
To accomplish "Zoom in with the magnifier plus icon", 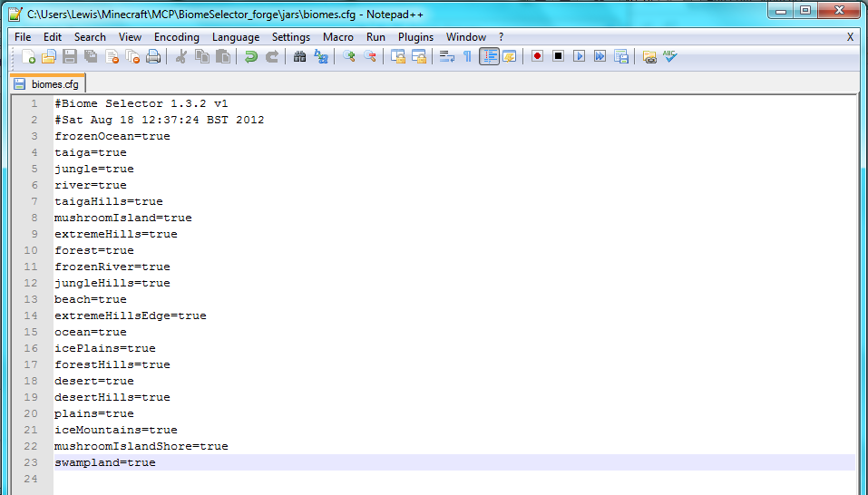I will click(349, 56).
